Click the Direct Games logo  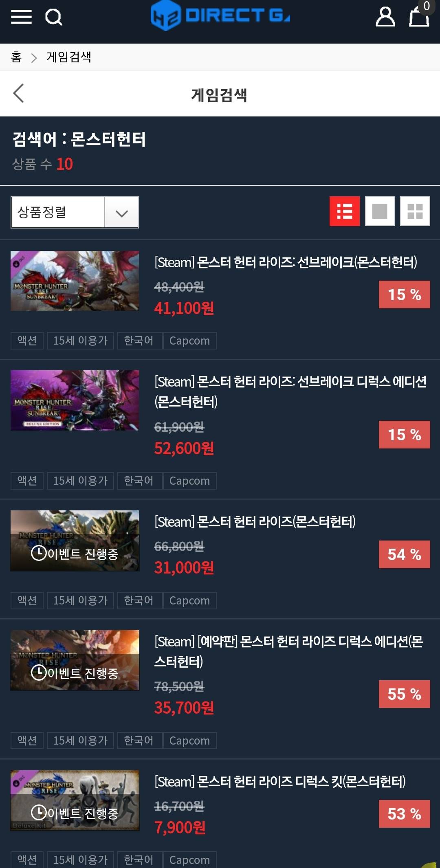point(220,15)
